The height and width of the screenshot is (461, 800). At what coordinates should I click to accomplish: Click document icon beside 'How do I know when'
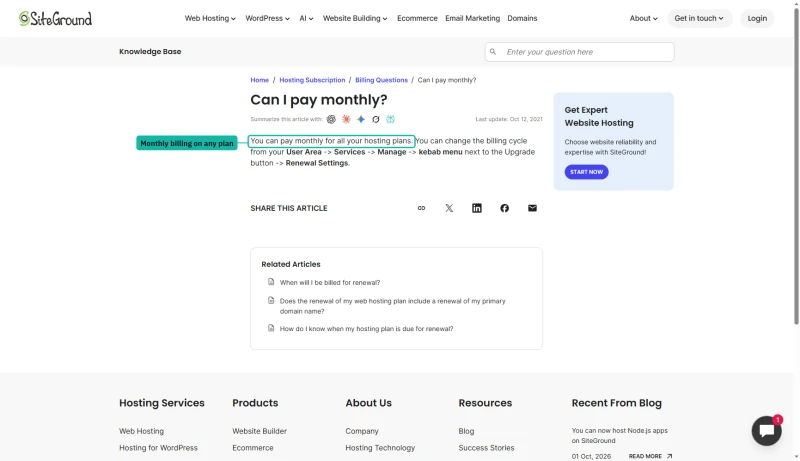pos(271,328)
